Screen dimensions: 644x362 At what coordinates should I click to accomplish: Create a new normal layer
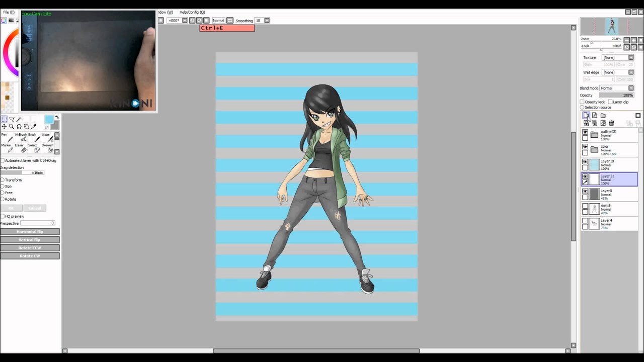click(x=586, y=116)
